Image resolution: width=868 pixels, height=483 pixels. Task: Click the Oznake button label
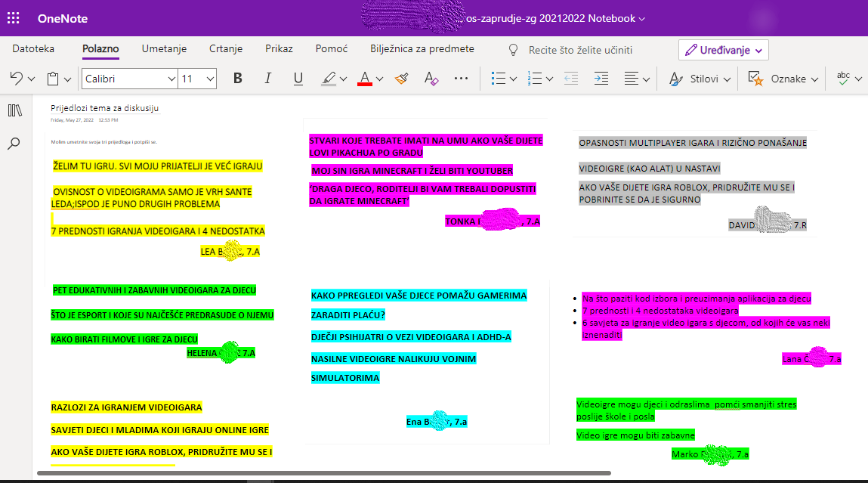[x=788, y=79]
